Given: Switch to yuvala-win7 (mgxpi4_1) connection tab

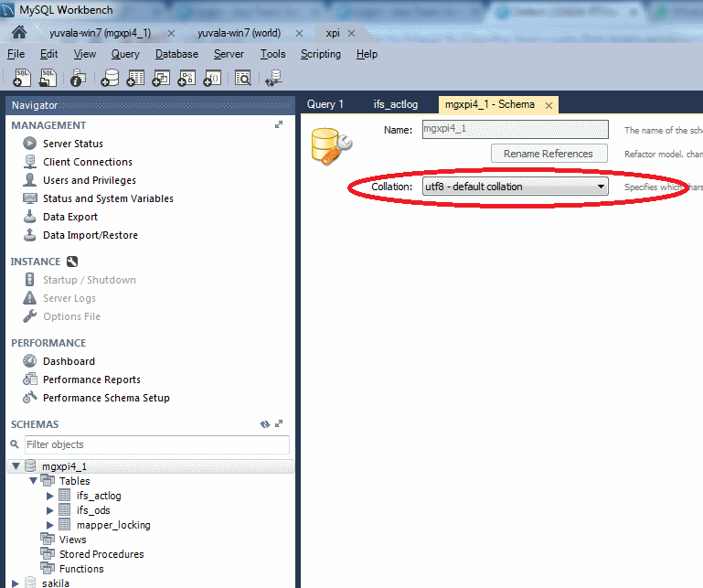Looking at the screenshot, I should click(100, 33).
